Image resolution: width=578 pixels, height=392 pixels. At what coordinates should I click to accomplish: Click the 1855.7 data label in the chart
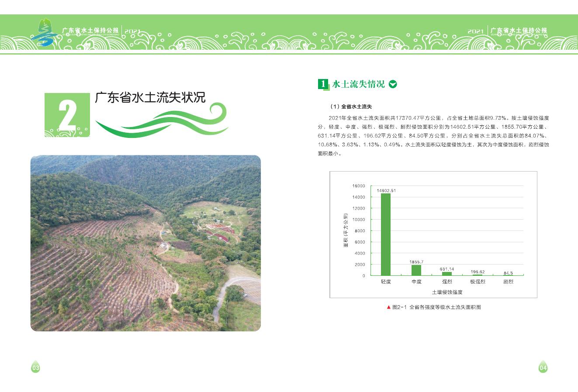tap(416, 262)
